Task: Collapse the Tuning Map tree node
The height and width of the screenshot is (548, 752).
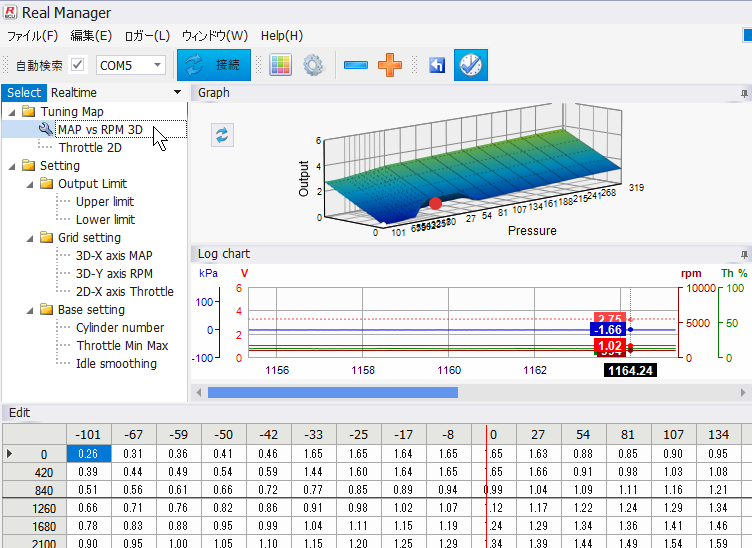Action: tap(12, 112)
